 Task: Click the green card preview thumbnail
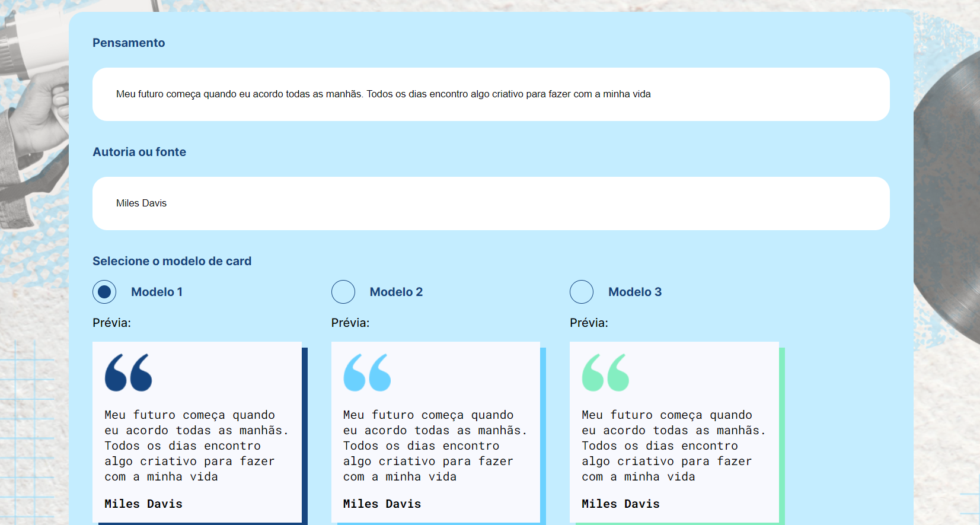point(677,433)
